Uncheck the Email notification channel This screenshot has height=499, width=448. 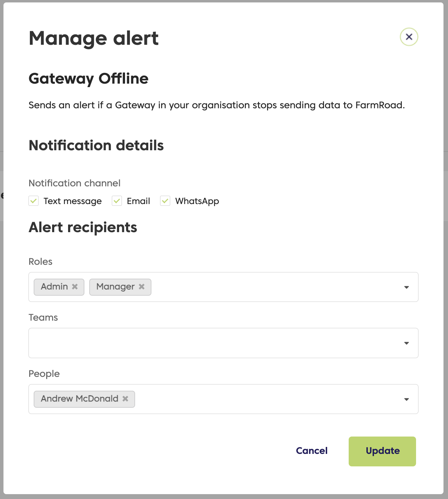coord(117,201)
